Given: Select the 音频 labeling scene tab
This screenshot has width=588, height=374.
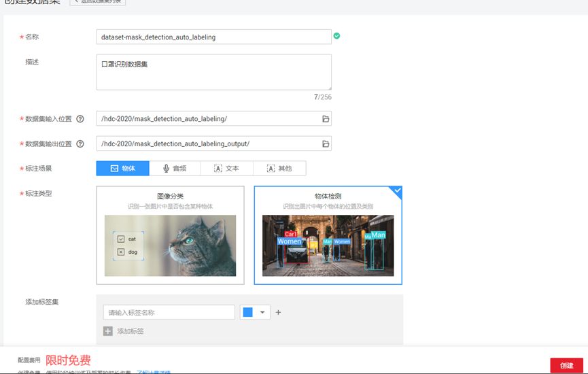Looking at the screenshot, I should (175, 169).
